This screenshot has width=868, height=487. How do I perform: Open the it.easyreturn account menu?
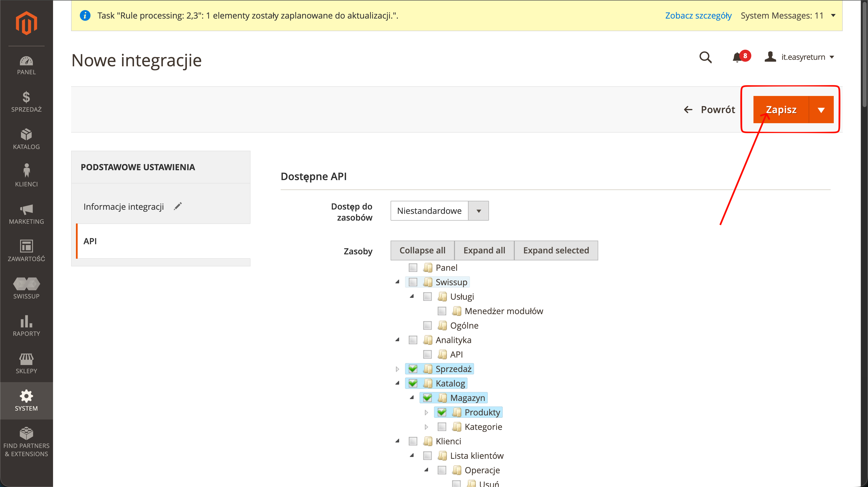click(799, 57)
